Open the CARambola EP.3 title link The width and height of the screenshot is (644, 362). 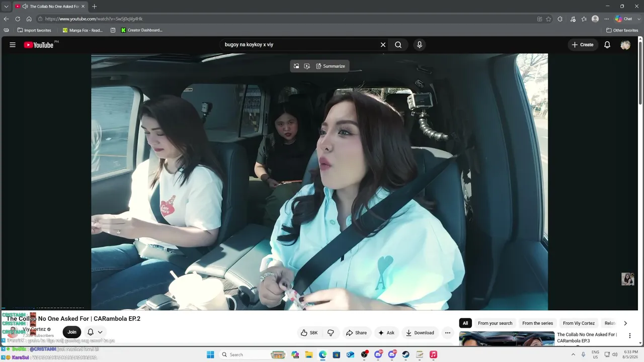click(x=587, y=338)
